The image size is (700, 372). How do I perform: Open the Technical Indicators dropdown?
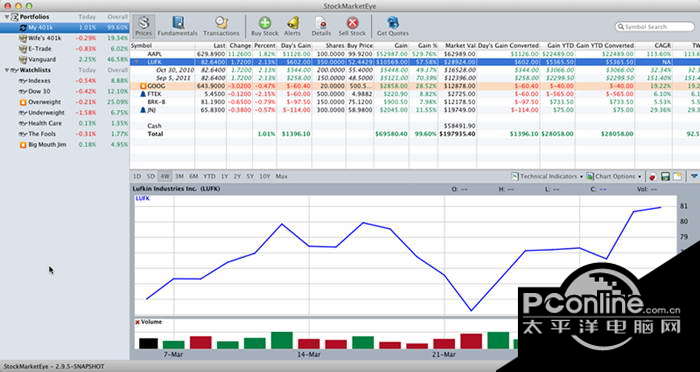pyautogui.click(x=547, y=176)
